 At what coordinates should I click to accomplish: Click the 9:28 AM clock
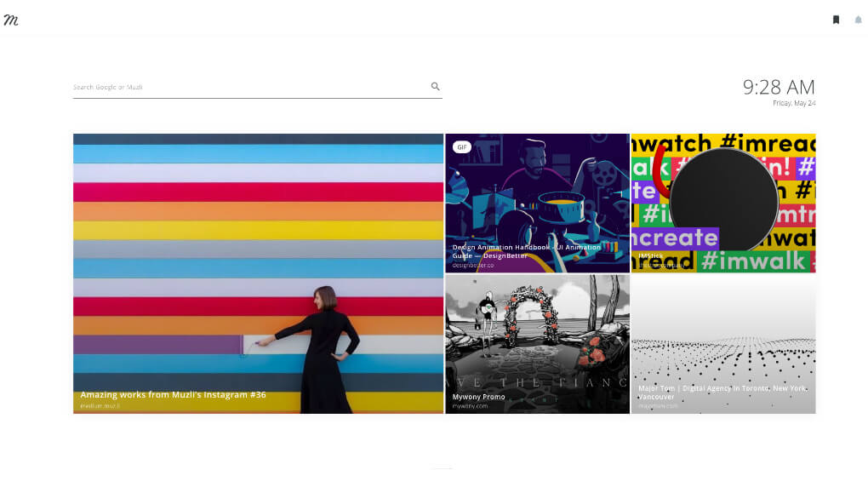tap(778, 87)
